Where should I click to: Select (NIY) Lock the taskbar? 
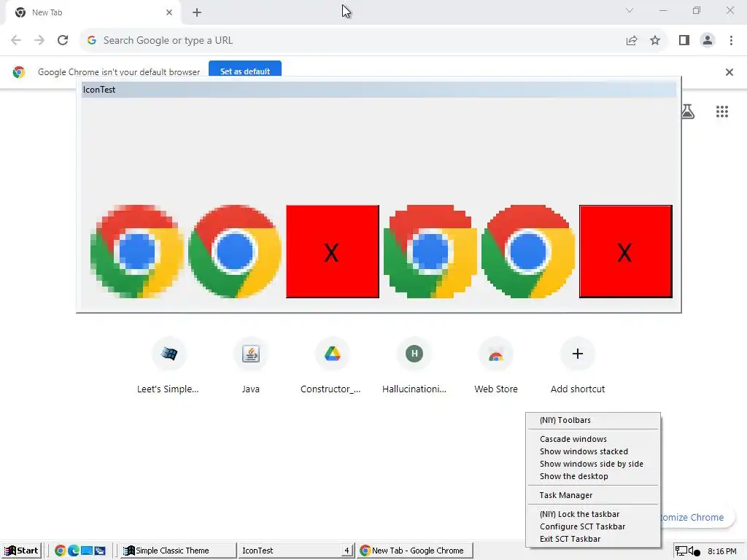click(593, 514)
